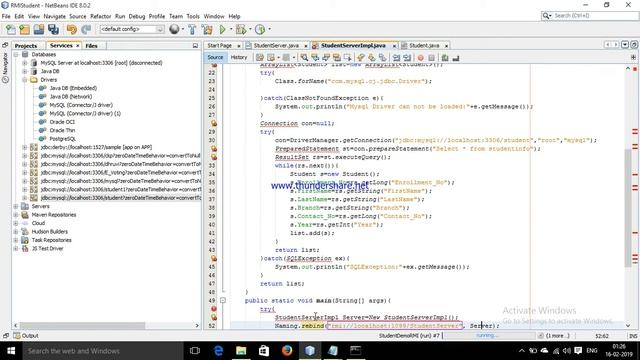
Task: Click the Undo toolbar icon
Action: (x=72, y=29)
